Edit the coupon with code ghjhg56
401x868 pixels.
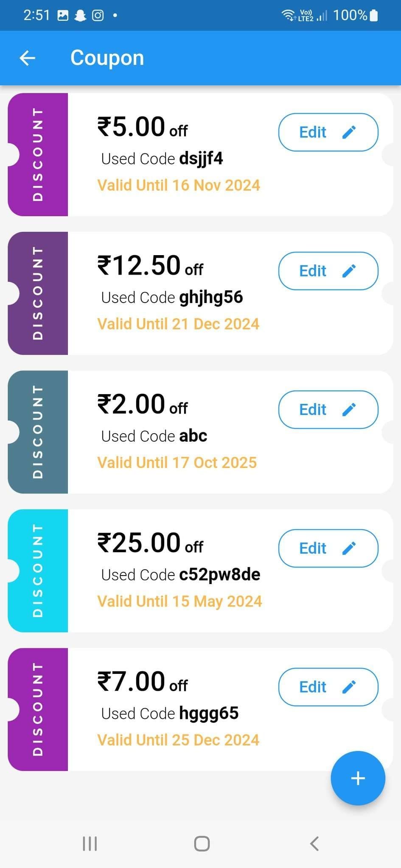[328, 271]
